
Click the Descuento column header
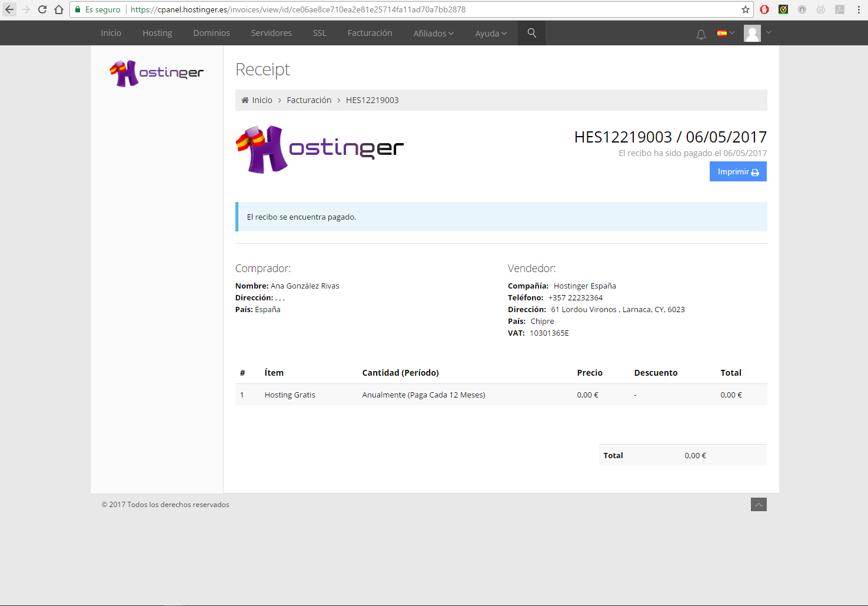[x=656, y=373]
